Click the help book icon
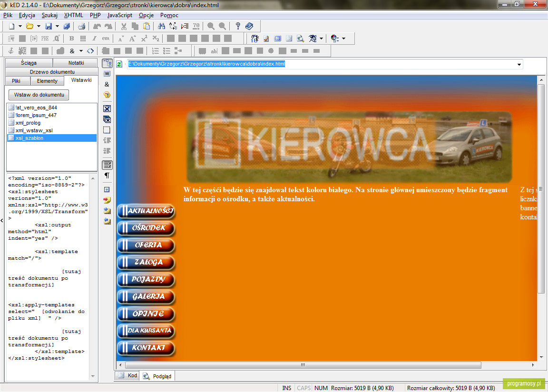Screen dimensions: 548x392 tap(249, 26)
